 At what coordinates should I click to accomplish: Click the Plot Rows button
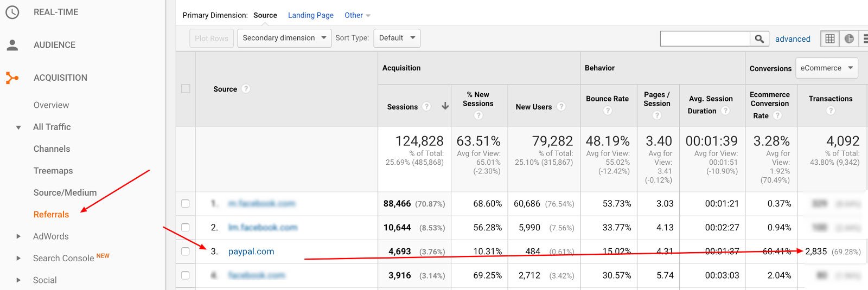coord(212,38)
